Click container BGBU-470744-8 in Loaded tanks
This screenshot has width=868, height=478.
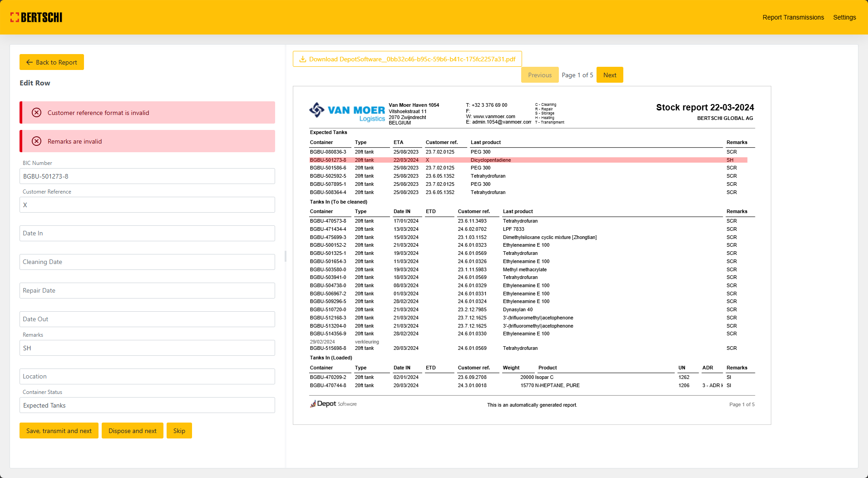328,385
